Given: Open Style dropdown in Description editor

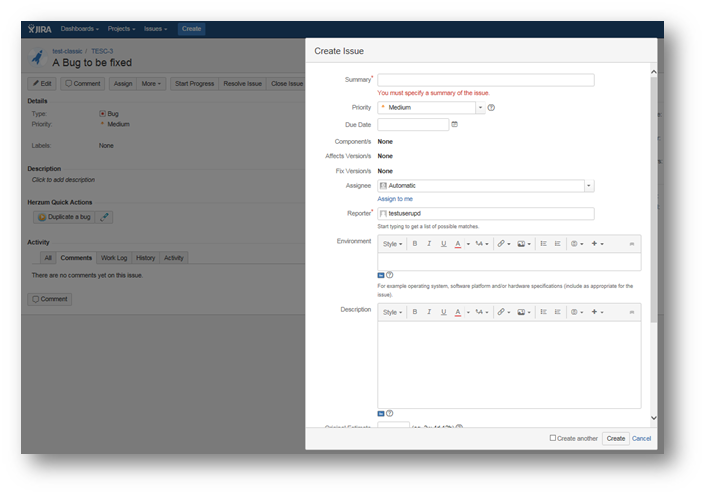Looking at the screenshot, I should point(392,312).
